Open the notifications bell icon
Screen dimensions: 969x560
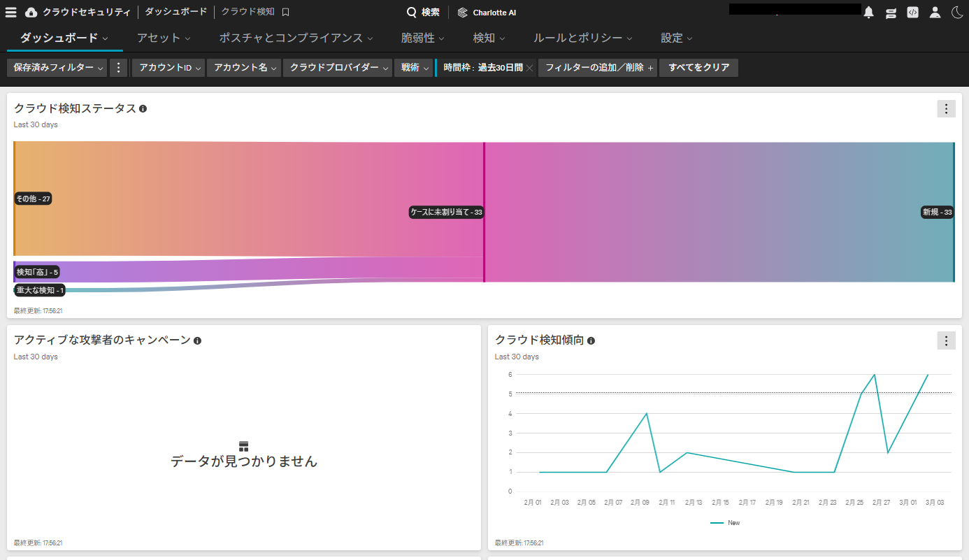(868, 12)
